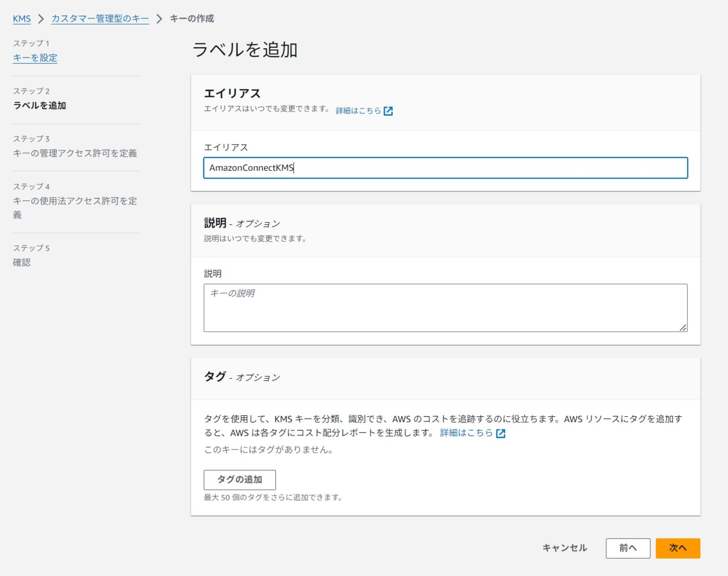Open the エイリアス 詳細はこちら link
Image resolution: width=728 pixels, height=576 pixels.
(x=358, y=111)
